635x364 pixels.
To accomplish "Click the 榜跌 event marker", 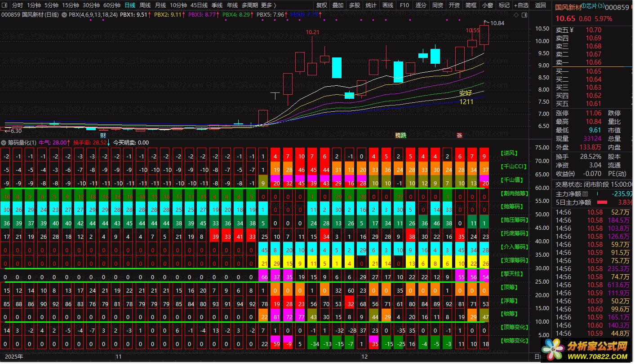I will coord(400,135).
